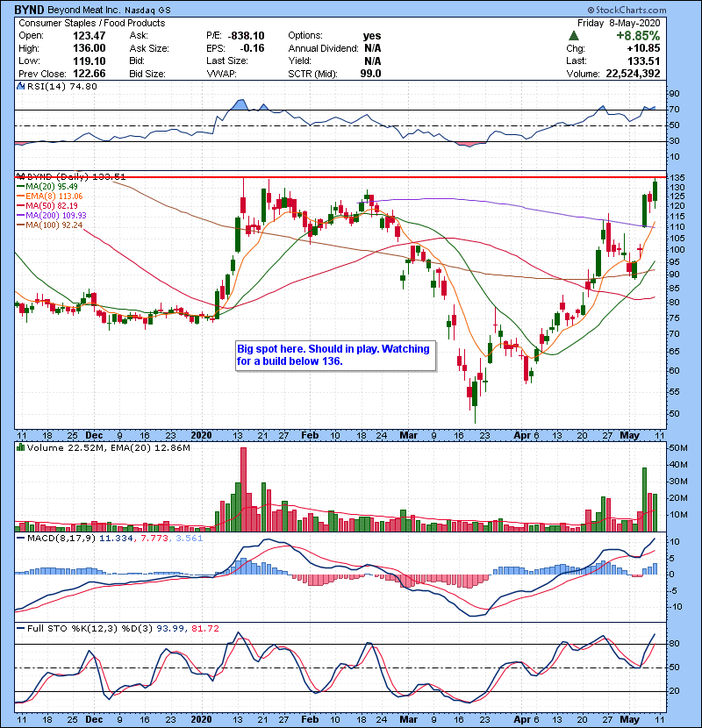Click the Dec label on the bottom date axis

tap(94, 719)
